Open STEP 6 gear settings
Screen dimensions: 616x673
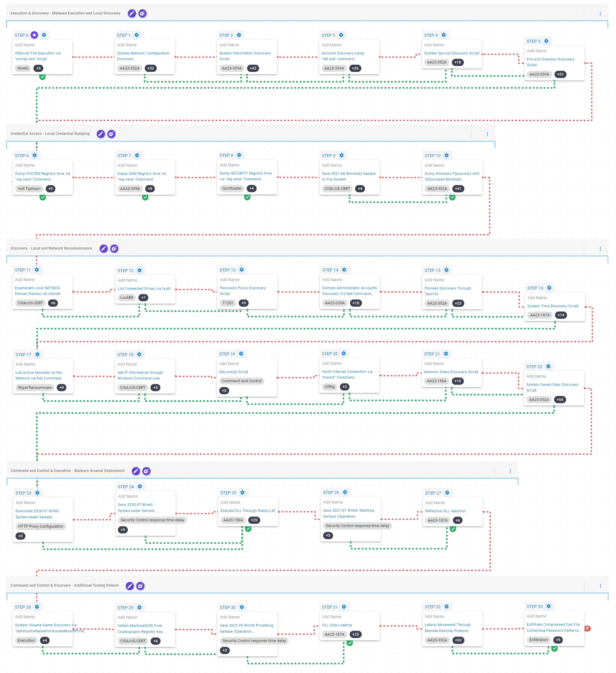[34, 155]
